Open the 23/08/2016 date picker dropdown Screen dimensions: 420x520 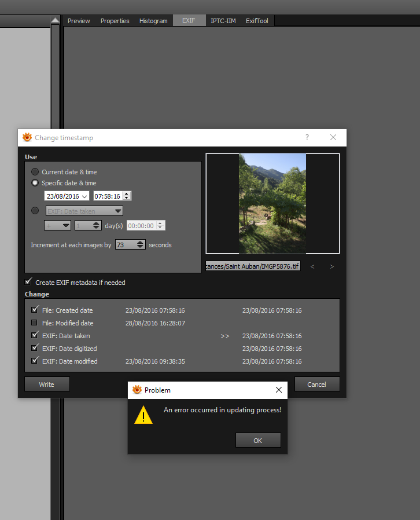pyautogui.click(x=84, y=196)
